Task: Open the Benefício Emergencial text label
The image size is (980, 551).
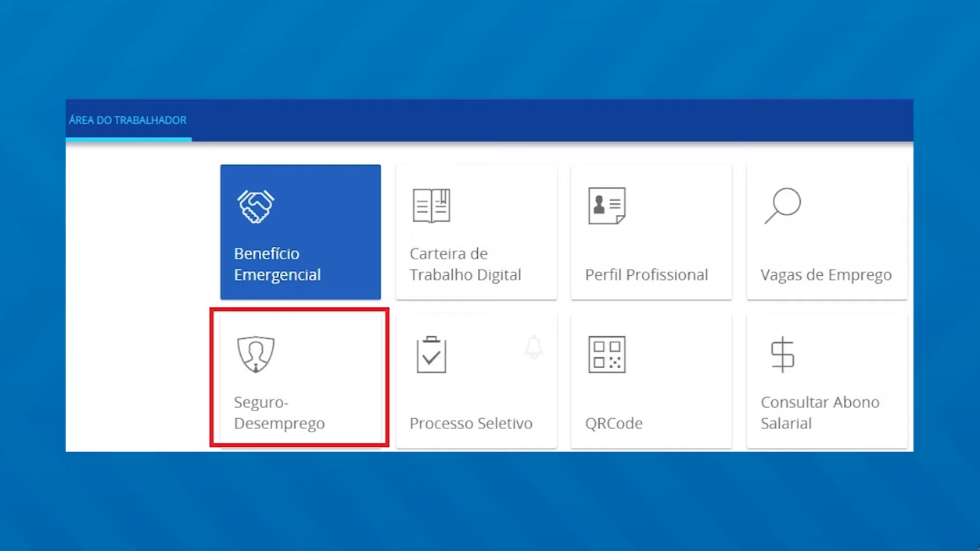Action: (277, 264)
